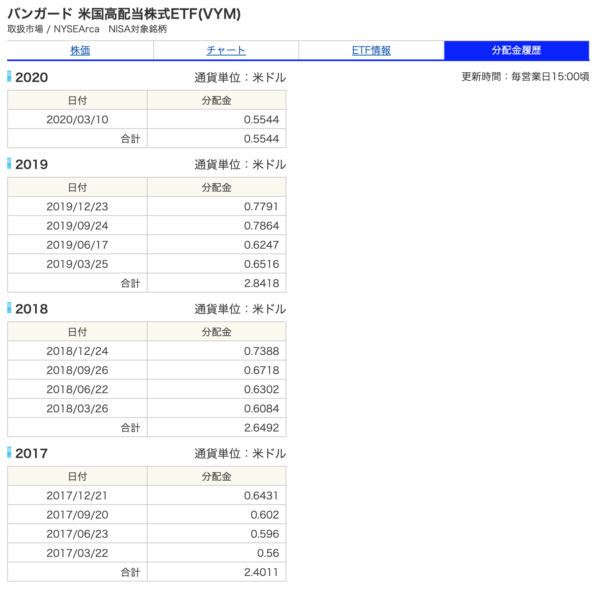Viewport: 600px width, 590px height.
Task: Switch to the チャート tab
Action: coord(226,51)
